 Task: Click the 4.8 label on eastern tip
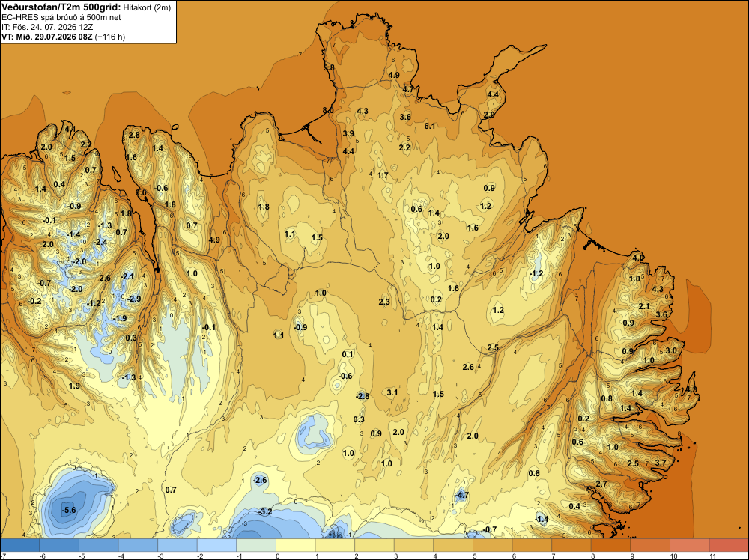pyautogui.click(x=691, y=391)
